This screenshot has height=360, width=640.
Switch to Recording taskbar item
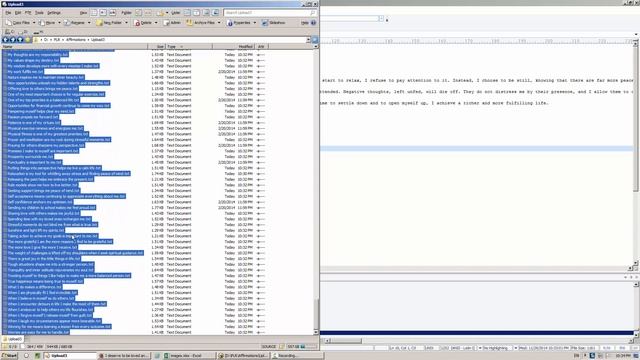pyautogui.click(x=297, y=356)
